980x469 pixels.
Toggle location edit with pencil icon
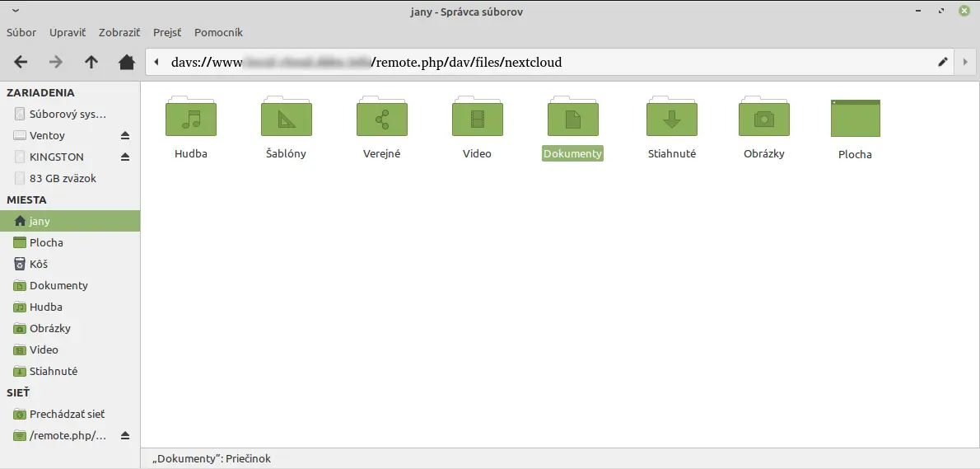tap(943, 62)
